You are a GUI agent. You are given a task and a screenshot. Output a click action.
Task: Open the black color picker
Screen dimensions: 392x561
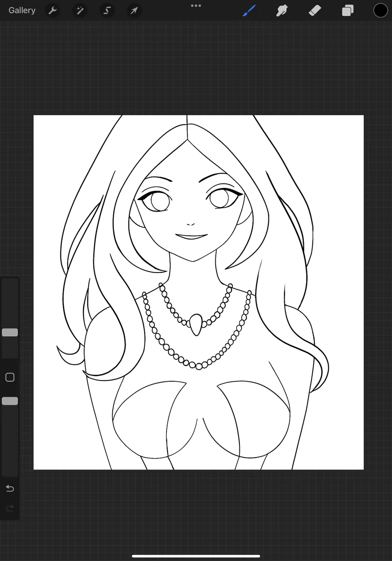(380, 10)
